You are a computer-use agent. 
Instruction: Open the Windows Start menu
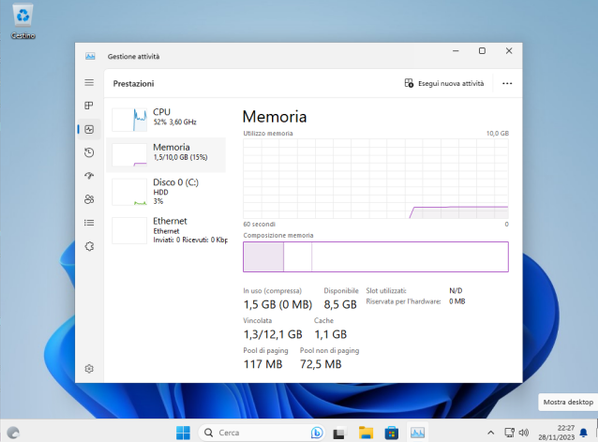[x=183, y=432]
